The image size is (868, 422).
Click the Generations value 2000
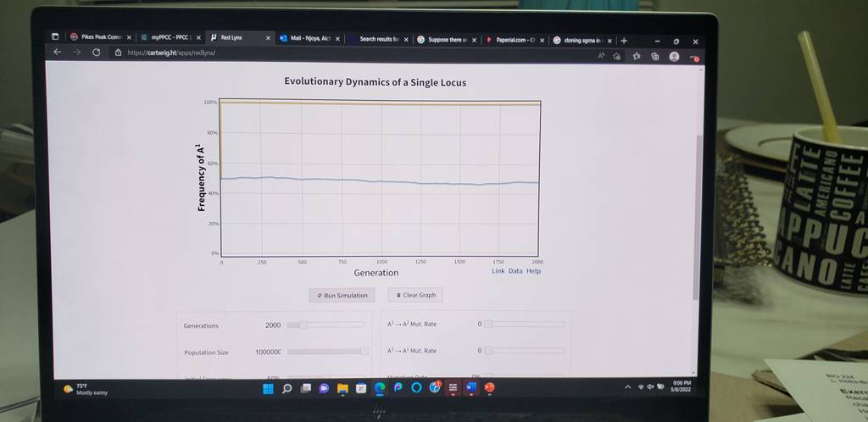tap(273, 325)
